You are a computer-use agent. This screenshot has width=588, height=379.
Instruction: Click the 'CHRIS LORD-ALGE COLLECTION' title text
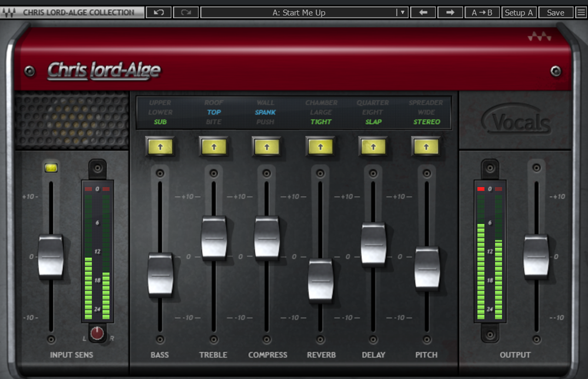pos(78,12)
